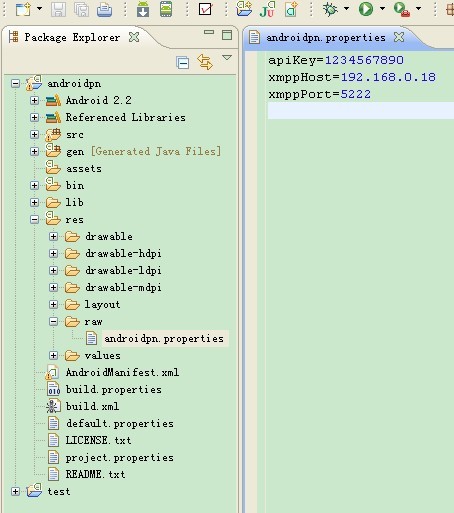The image size is (454, 513).
Task: Open the Android Virtual Device Manager icon
Action: click(166, 9)
